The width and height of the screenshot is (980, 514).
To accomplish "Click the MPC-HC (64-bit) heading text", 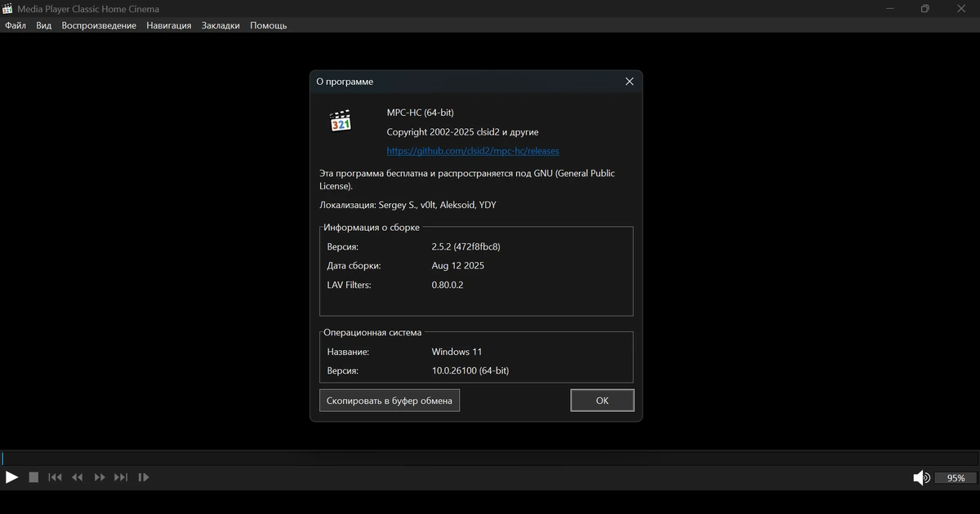I will (420, 113).
